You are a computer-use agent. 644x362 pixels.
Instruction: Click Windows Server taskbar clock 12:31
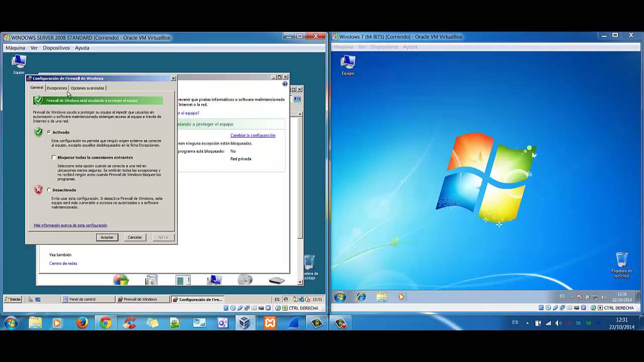pyautogui.click(x=317, y=299)
